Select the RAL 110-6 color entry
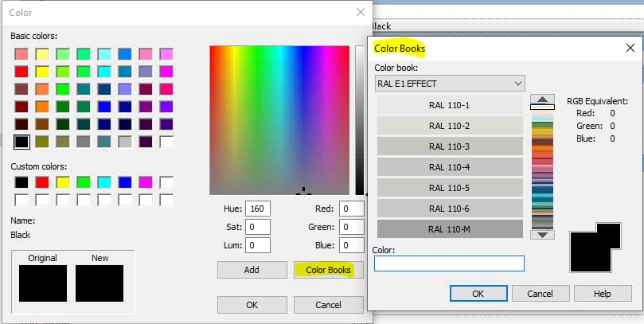The width and height of the screenshot is (644, 324). 450,209
